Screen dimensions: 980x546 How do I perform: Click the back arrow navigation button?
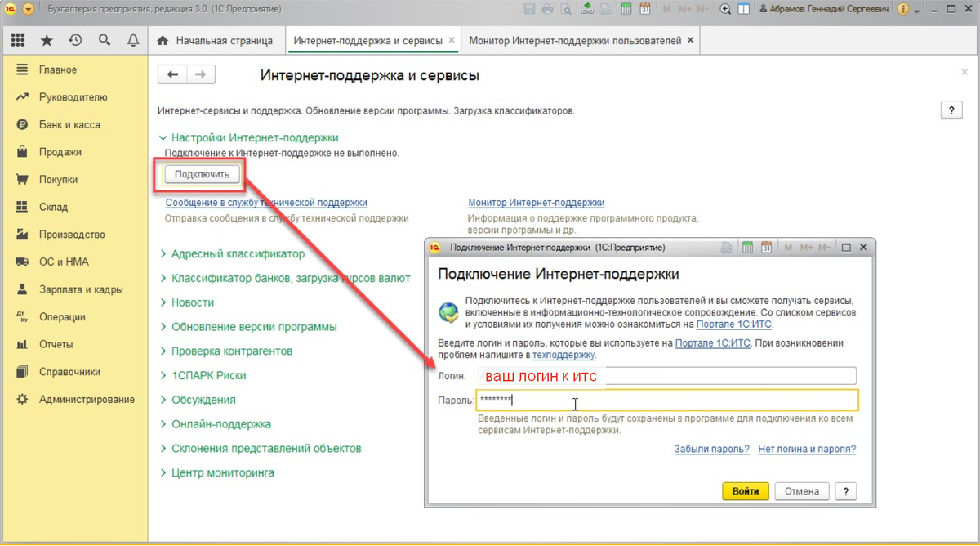point(172,74)
